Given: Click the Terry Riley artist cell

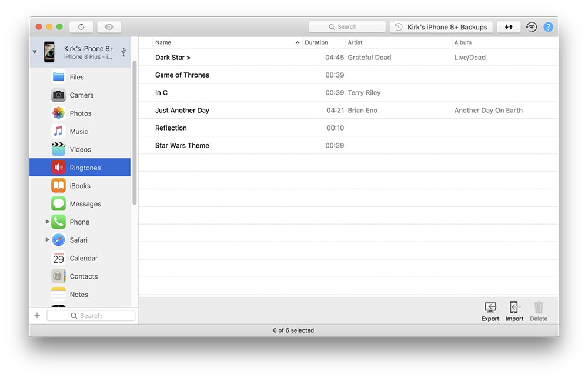Looking at the screenshot, I should 364,93.
